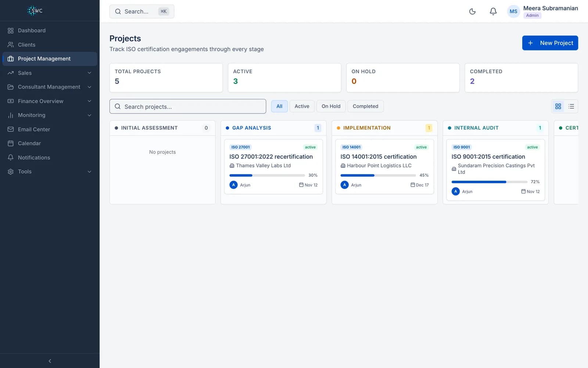Click the global Search box
This screenshot has width=588, height=368.
coord(142,11)
